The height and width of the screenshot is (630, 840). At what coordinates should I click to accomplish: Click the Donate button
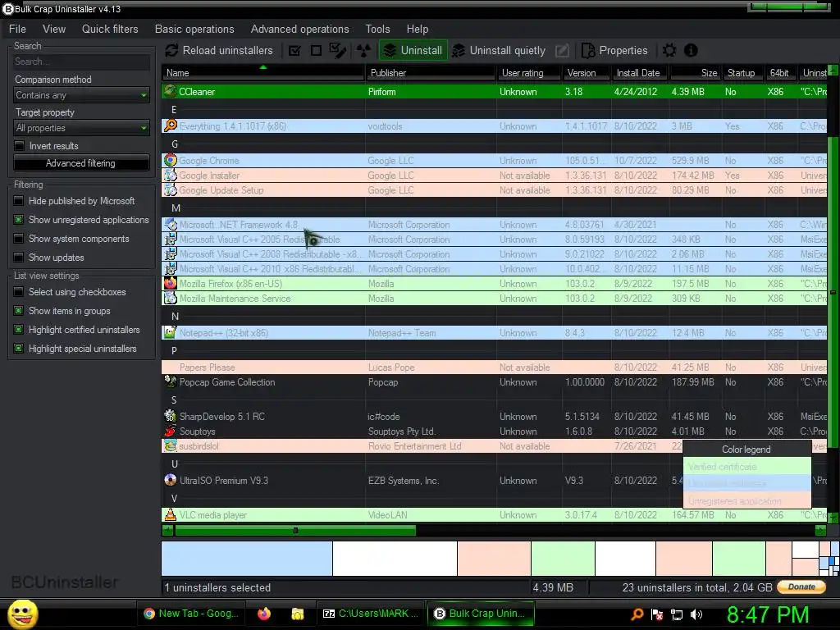[x=801, y=587]
